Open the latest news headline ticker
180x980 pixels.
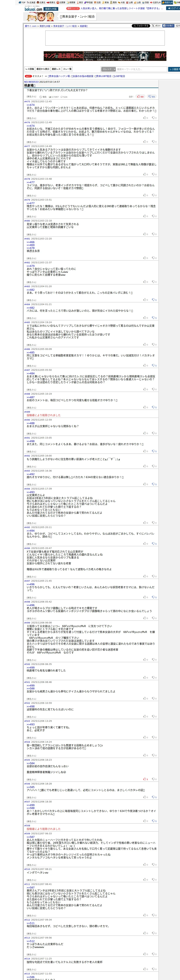tap(121, 8)
